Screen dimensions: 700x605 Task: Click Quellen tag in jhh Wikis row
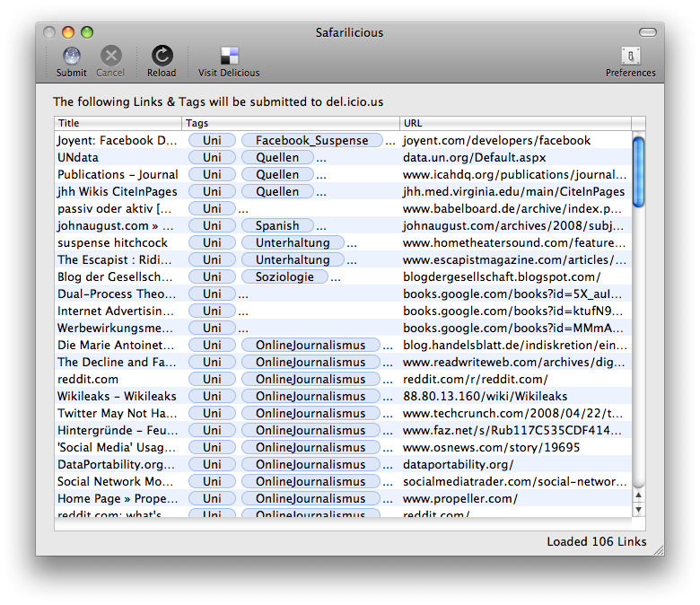point(277,191)
